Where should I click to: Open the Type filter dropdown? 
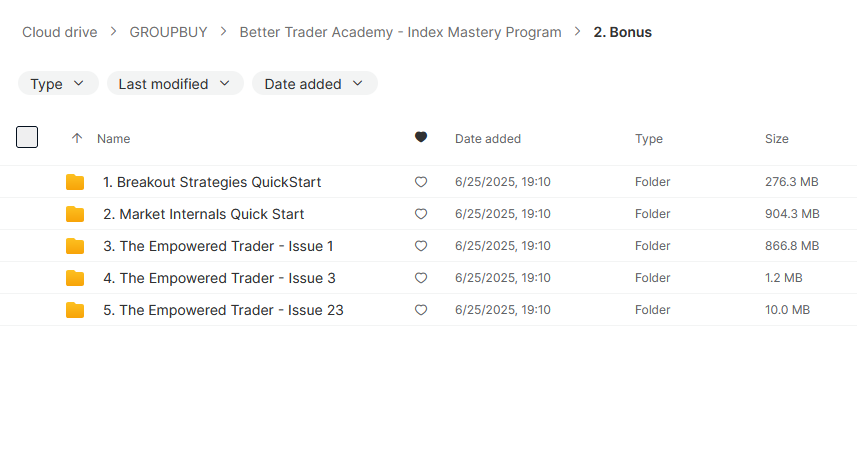(x=58, y=84)
